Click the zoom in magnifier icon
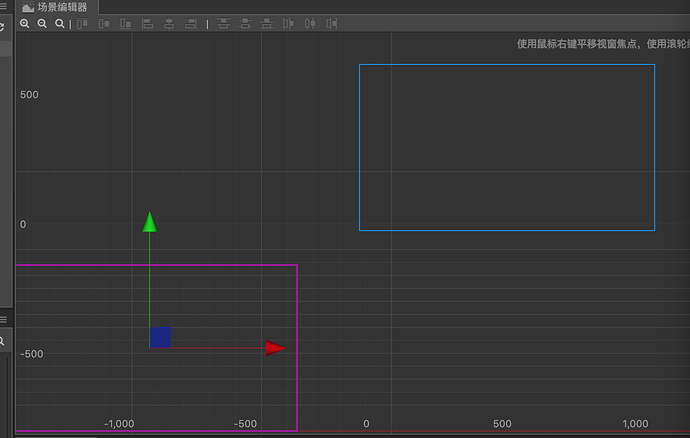 click(x=25, y=24)
